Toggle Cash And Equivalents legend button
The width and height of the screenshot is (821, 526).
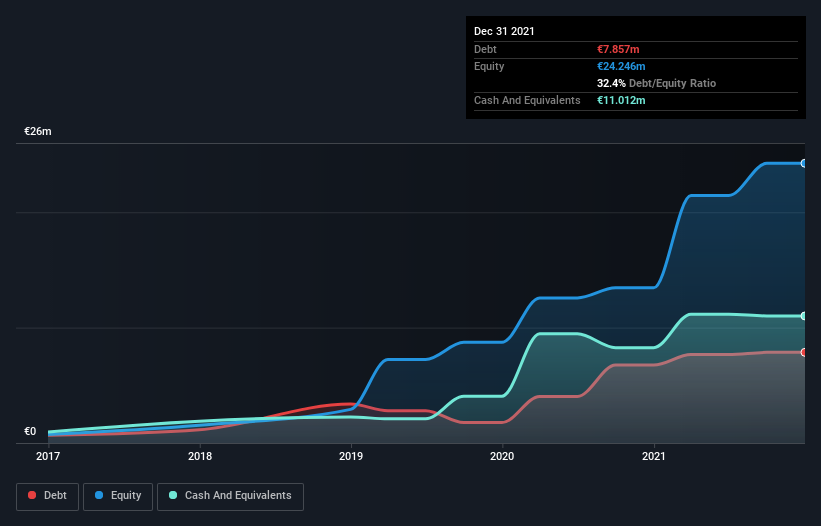(230, 496)
